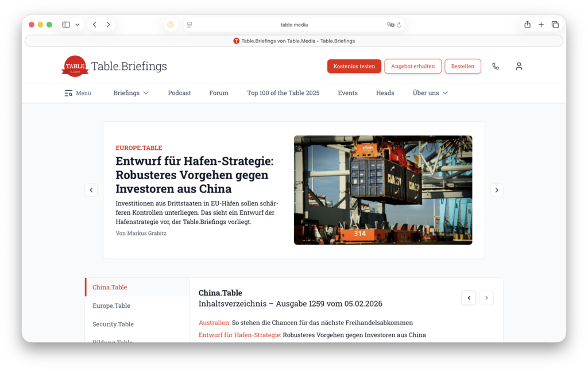Share the page via Safari share icon
Viewport: 588px width, 371px height.
[527, 24]
